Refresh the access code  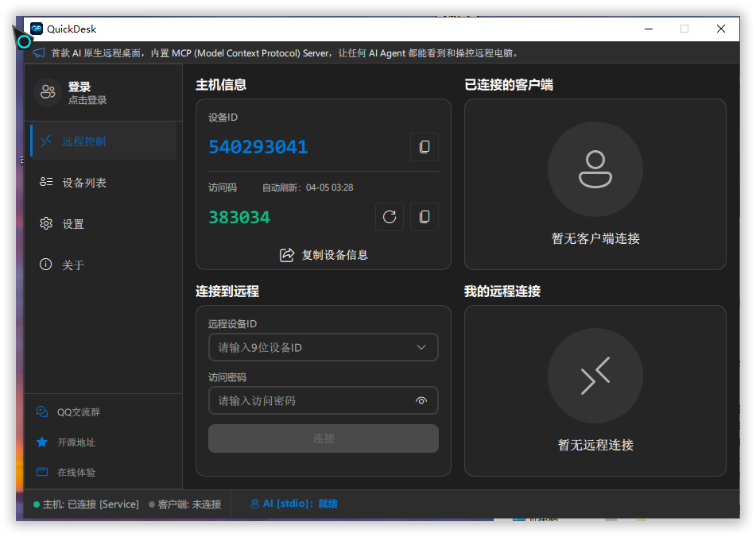tap(390, 217)
